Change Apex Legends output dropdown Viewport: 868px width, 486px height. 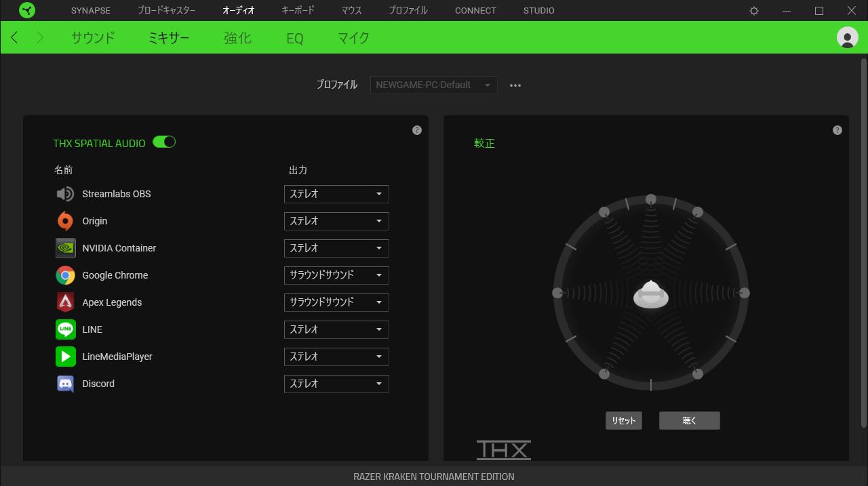[336, 302]
